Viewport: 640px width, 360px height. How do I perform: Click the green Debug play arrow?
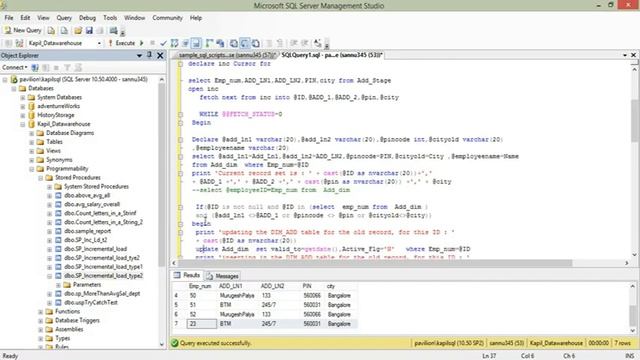(141, 43)
